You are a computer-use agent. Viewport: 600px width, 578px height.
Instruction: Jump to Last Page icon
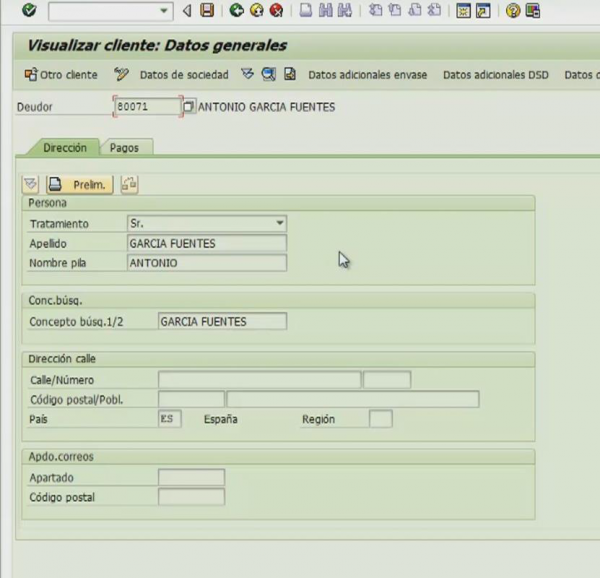pyautogui.click(x=434, y=10)
